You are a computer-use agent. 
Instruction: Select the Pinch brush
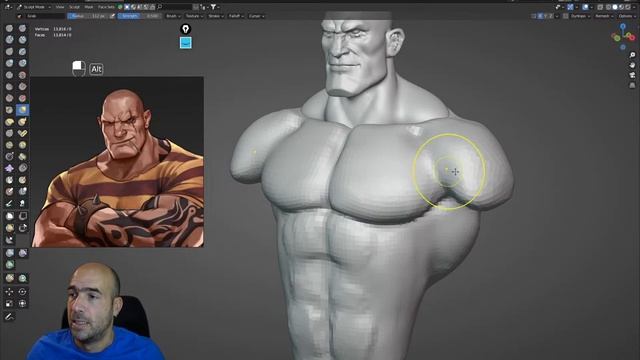9,110
